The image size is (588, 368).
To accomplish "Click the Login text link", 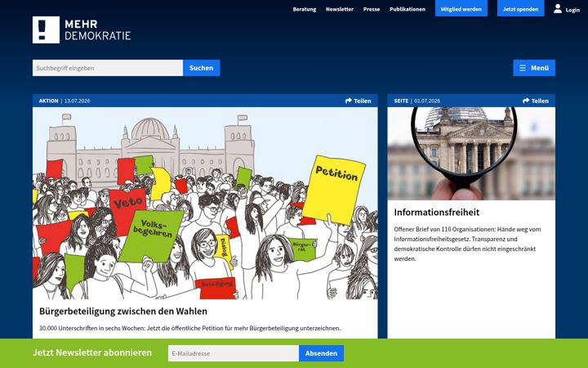I will [572, 10].
